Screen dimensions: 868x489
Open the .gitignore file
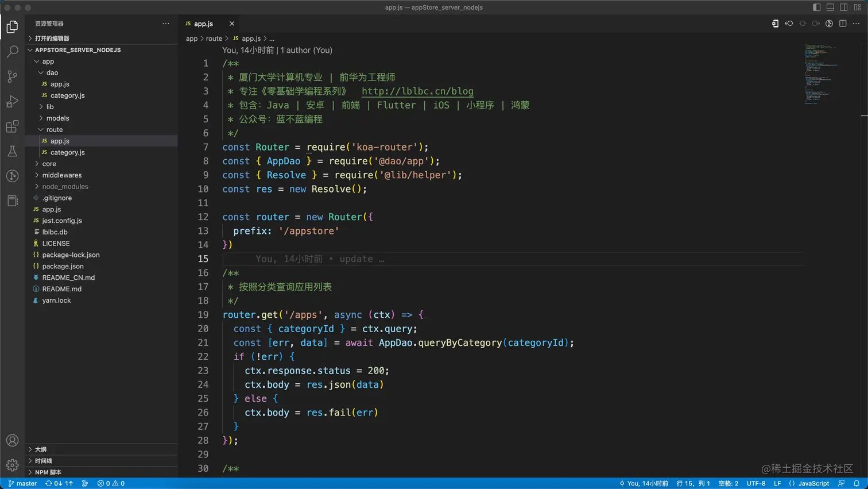tap(102, 198)
